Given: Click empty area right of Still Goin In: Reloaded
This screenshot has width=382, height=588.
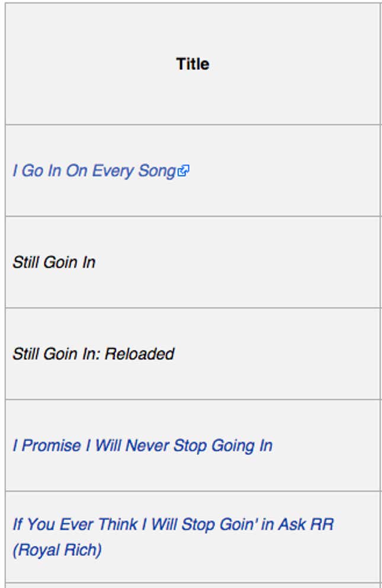Looking at the screenshot, I should [278, 354].
